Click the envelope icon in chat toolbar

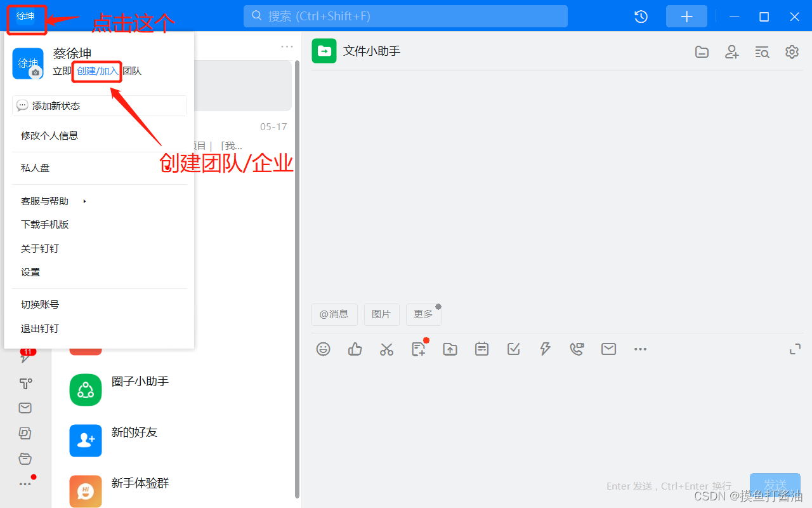tap(609, 349)
